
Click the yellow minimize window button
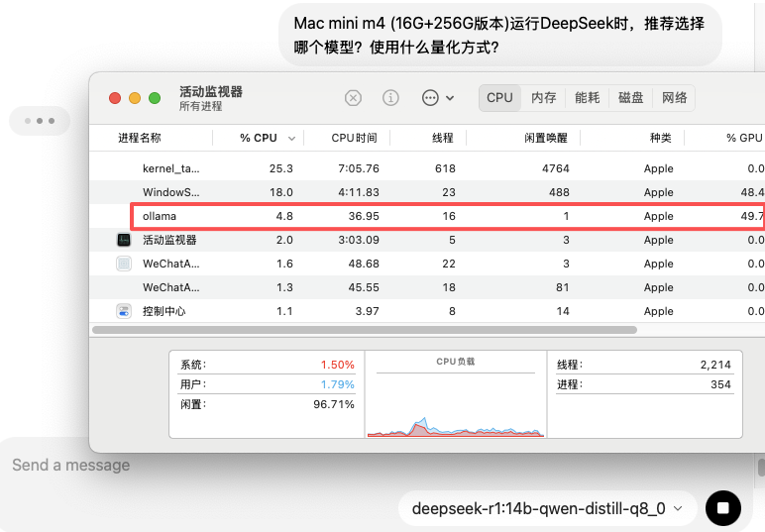pos(135,98)
